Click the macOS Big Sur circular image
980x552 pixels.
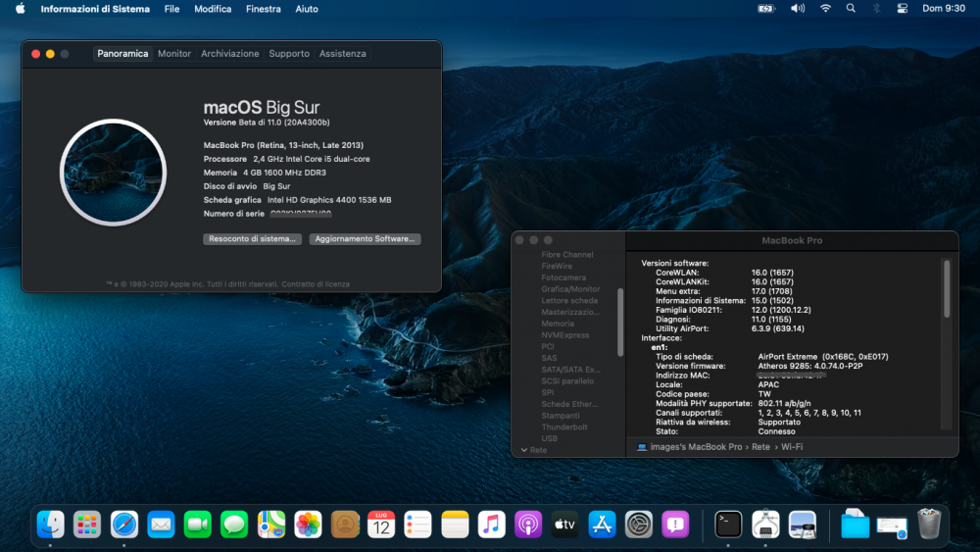pyautogui.click(x=113, y=173)
